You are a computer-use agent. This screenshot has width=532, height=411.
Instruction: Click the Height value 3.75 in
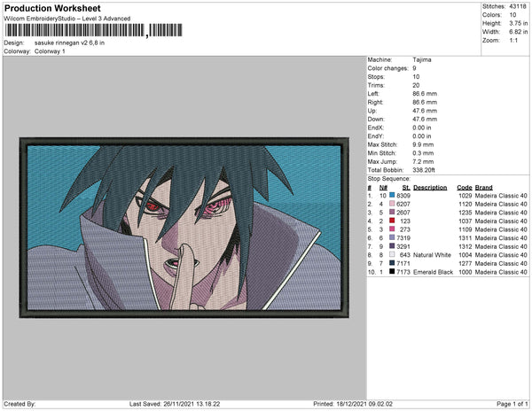pyautogui.click(x=519, y=23)
